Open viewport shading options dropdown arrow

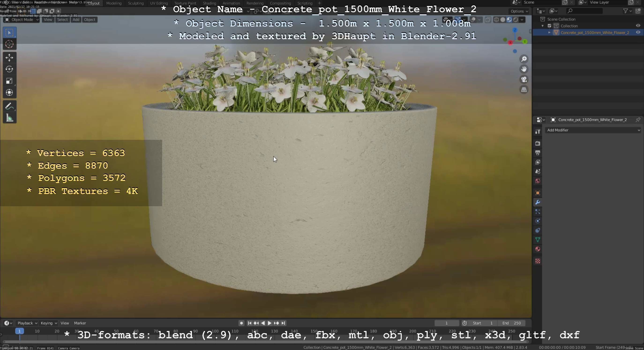(522, 20)
